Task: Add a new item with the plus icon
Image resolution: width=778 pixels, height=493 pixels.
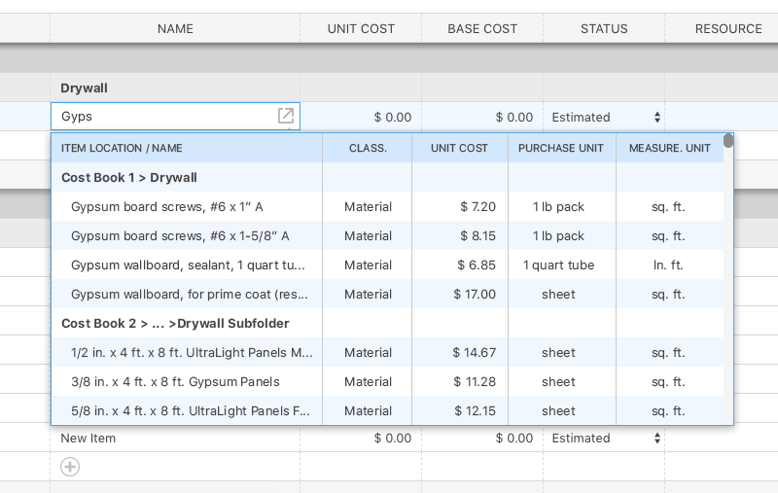Action: point(70,467)
